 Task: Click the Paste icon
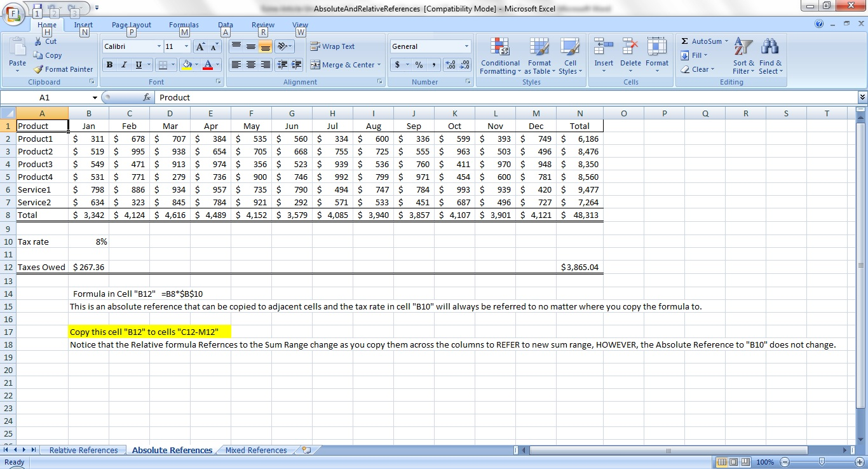coord(17,46)
